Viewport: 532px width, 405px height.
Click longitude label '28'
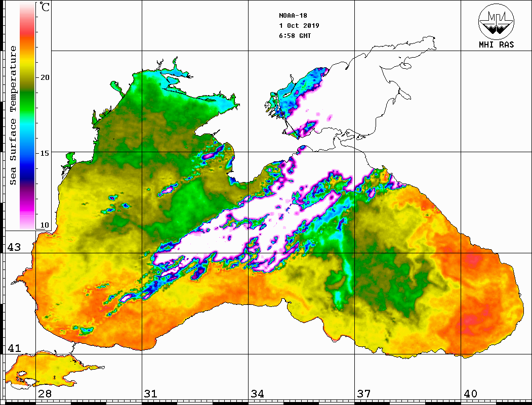pos(45,393)
